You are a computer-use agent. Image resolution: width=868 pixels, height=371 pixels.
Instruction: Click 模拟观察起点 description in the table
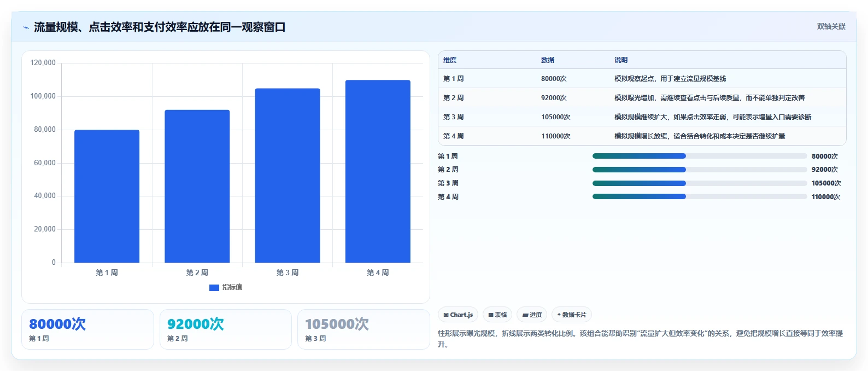point(670,79)
